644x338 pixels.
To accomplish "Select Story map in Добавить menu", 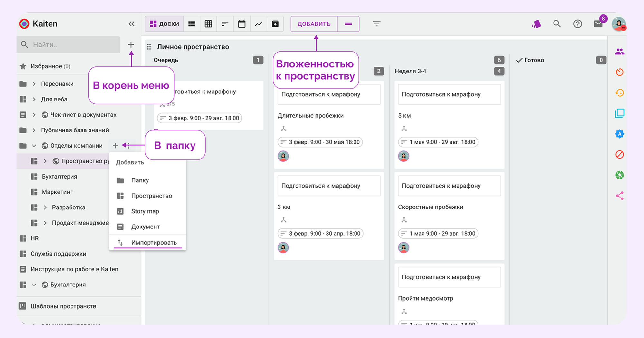I will pyautogui.click(x=145, y=211).
